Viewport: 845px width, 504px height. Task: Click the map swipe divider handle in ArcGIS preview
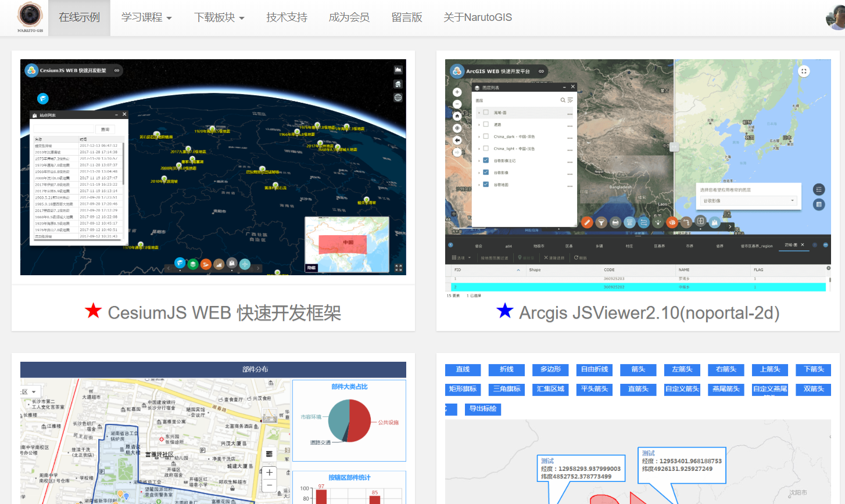[674, 147]
